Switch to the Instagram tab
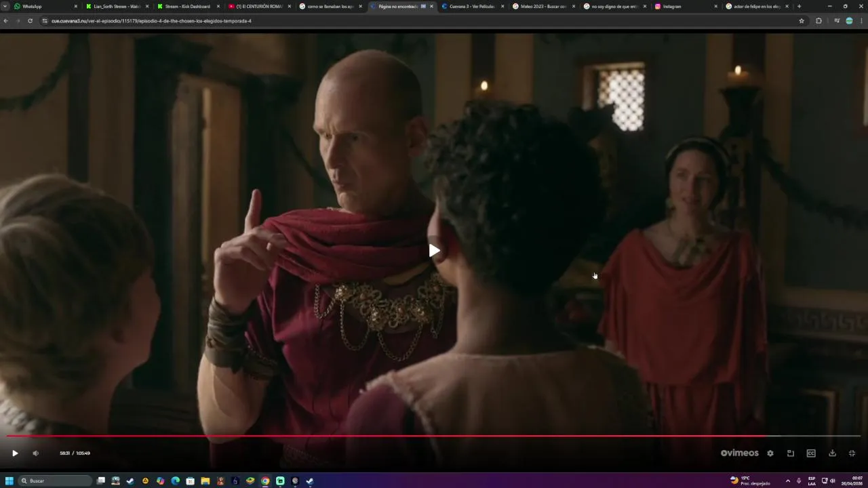 coord(686,6)
